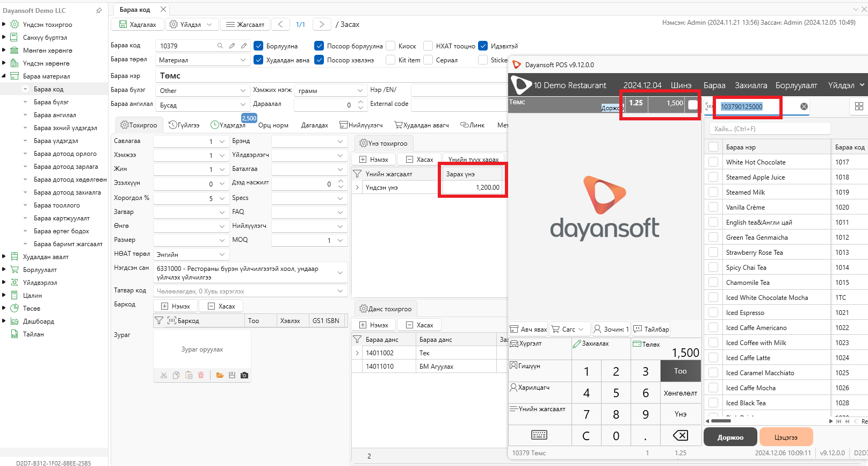Click the Тайлан report icon in sidebar
868x466 pixels.
click(x=15, y=334)
